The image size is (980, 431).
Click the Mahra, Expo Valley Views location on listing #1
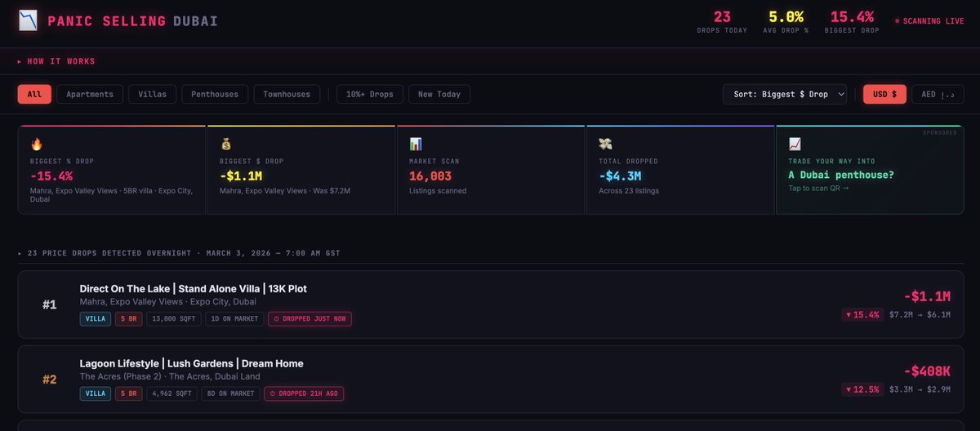tap(167, 301)
